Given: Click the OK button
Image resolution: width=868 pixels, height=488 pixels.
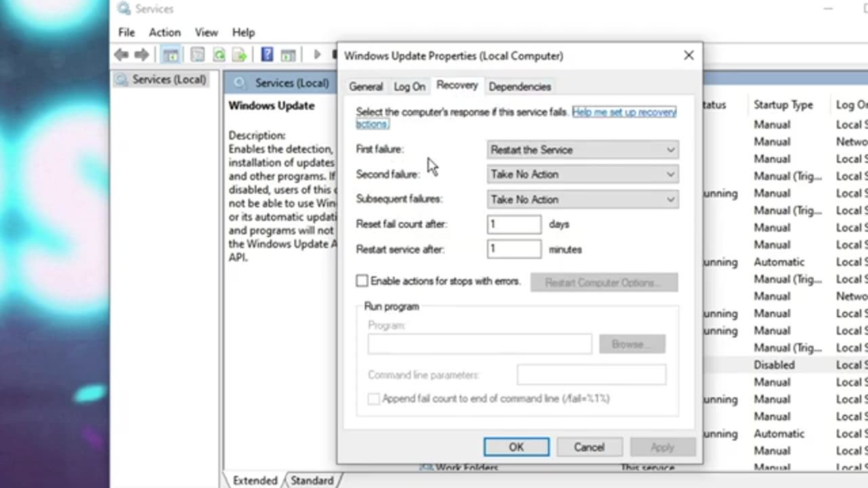Looking at the screenshot, I should 517,447.
